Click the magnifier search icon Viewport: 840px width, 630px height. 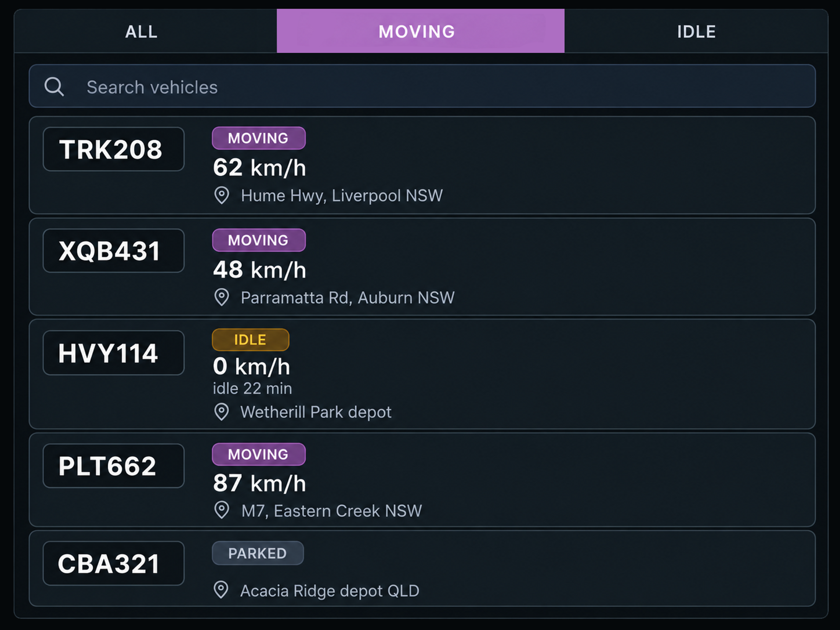[x=54, y=87]
